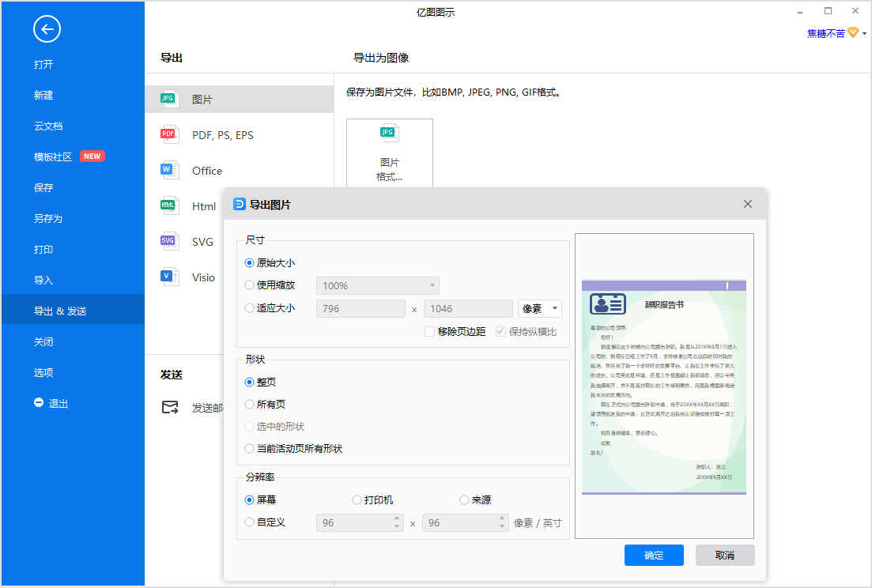Image resolution: width=872 pixels, height=588 pixels.
Task: Choose 图片 export type
Action: point(239,99)
